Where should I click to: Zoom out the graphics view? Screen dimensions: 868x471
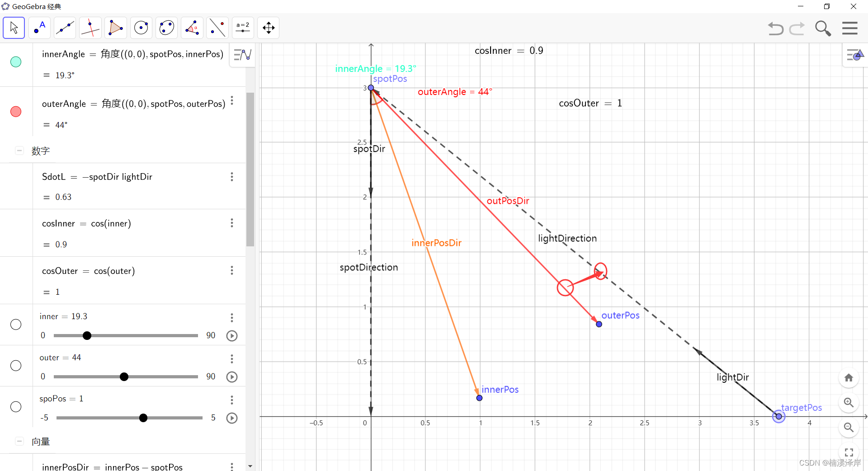click(x=849, y=427)
